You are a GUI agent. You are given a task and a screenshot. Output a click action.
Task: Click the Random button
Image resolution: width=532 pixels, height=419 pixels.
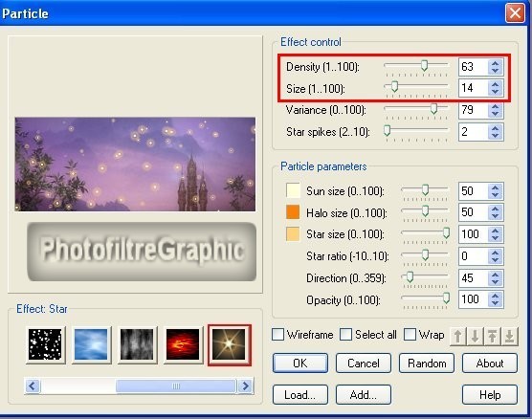tap(427, 363)
